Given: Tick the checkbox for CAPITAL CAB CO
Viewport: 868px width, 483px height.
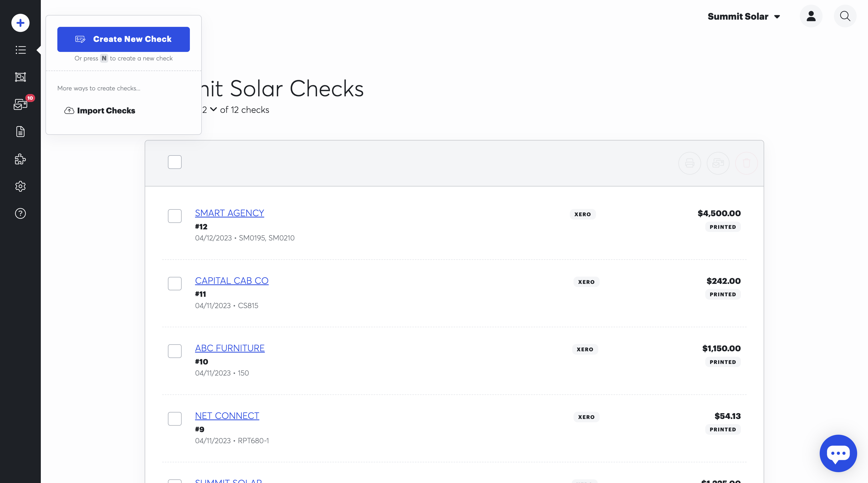Looking at the screenshot, I should click(x=175, y=283).
